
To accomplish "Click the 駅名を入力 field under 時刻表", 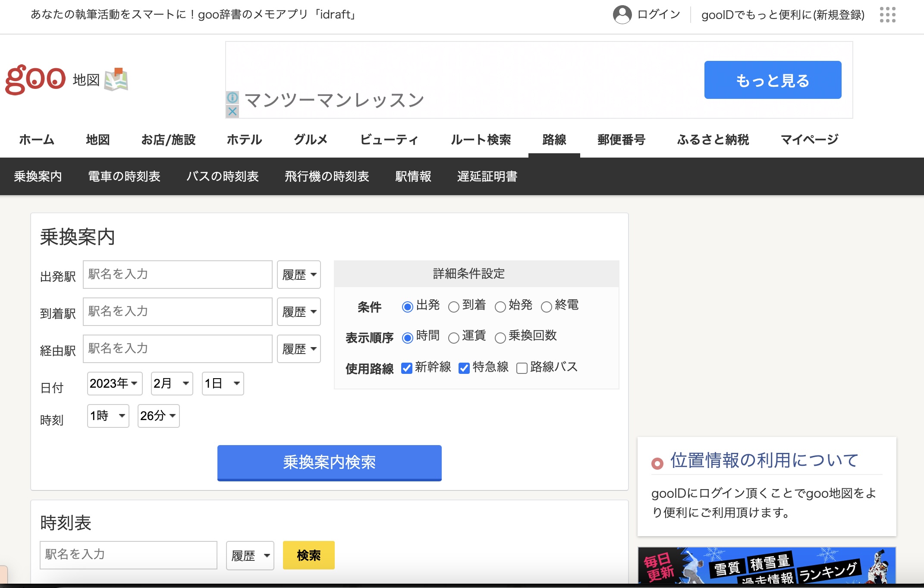I will coord(128,556).
